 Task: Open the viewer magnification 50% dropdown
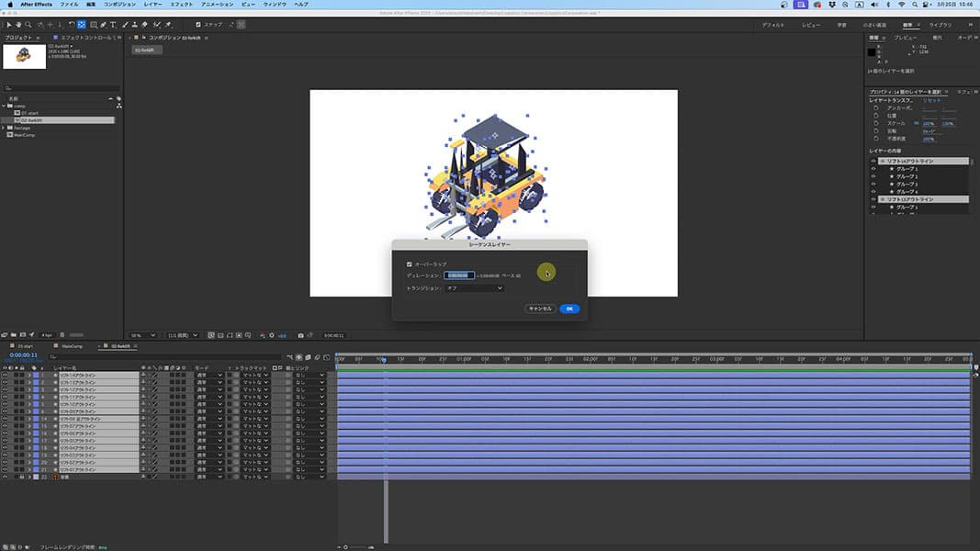pos(141,335)
